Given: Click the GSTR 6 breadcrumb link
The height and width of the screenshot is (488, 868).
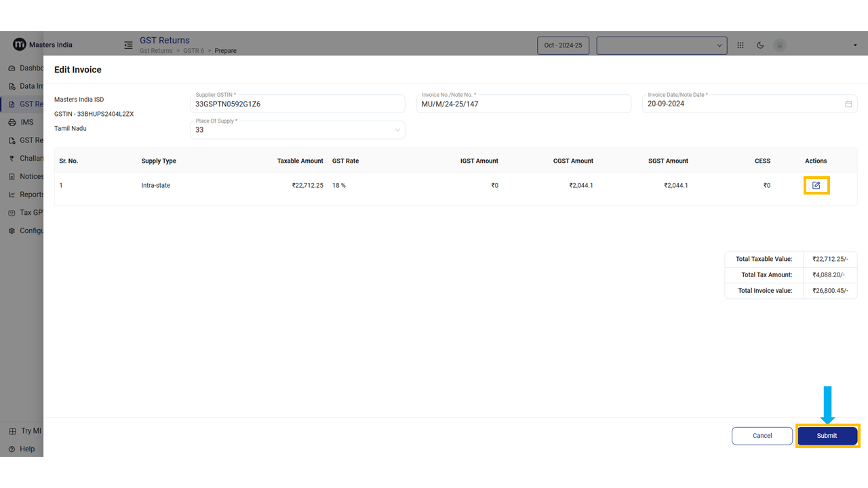Looking at the screenshot, I should pyautogui.click(x=193, y=51).
